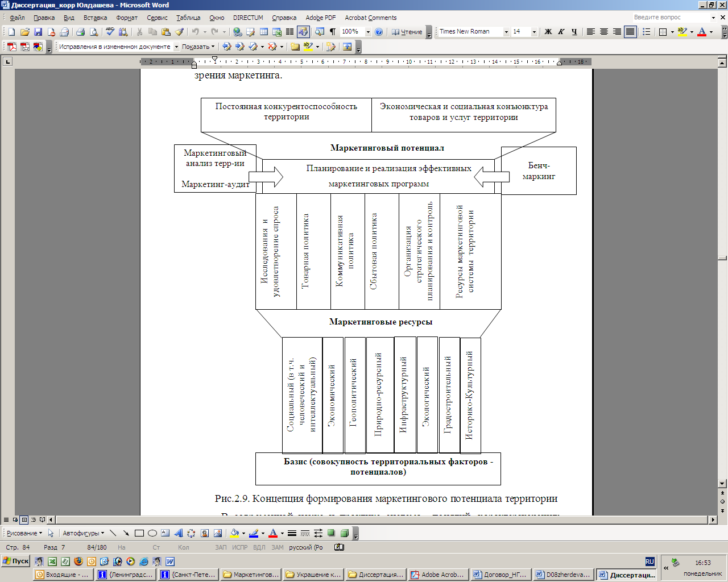Click the Insert Hyperlink globe icon
The height and width of the screenshot is (582, 728).
pyautogui.click(x=237, y=32)
